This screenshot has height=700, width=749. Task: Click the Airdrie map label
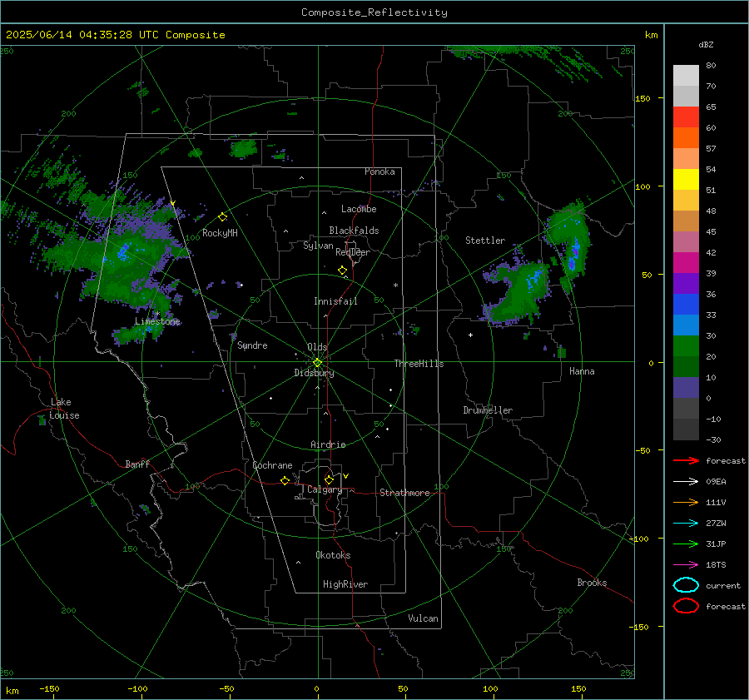328,444
